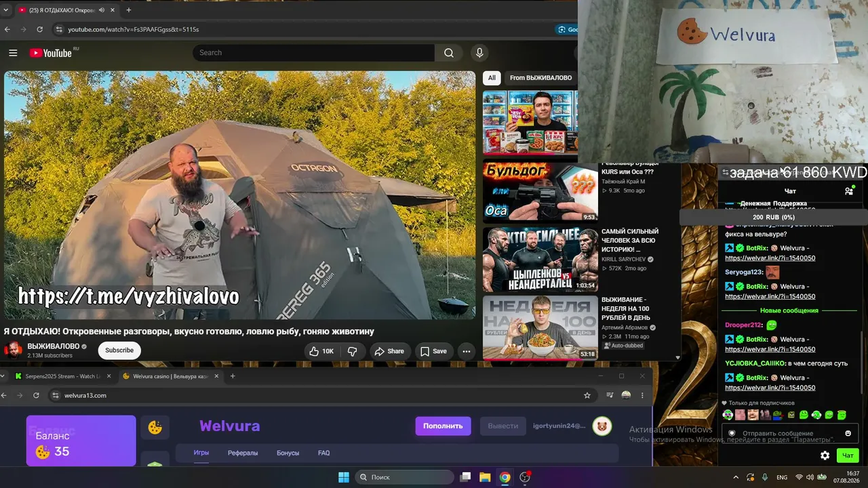Open the emoji picker in chat input
Screen dimensions: 868x488
click(x=848, y=433)
